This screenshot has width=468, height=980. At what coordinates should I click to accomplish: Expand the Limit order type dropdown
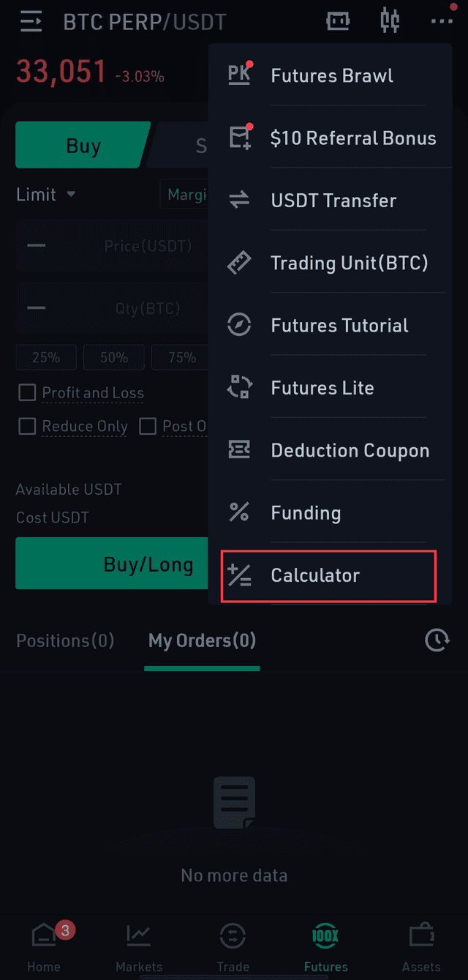coord(46,195)
